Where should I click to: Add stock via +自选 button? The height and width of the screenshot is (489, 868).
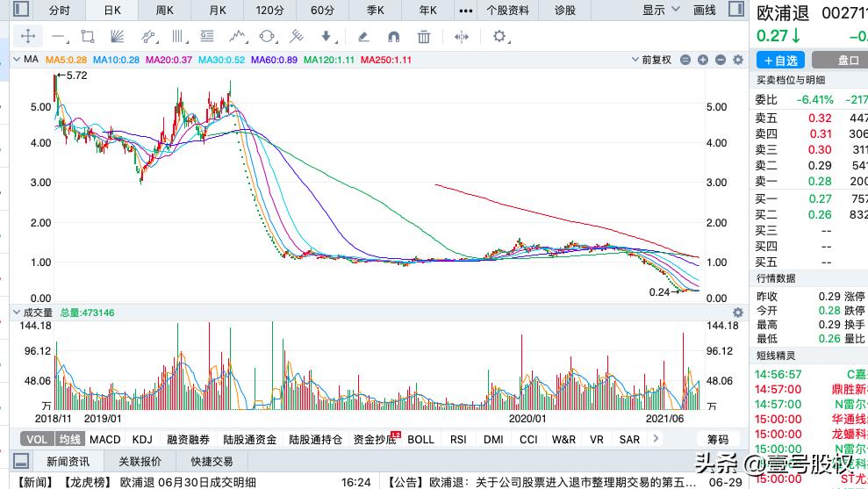(x=780, y=60)
